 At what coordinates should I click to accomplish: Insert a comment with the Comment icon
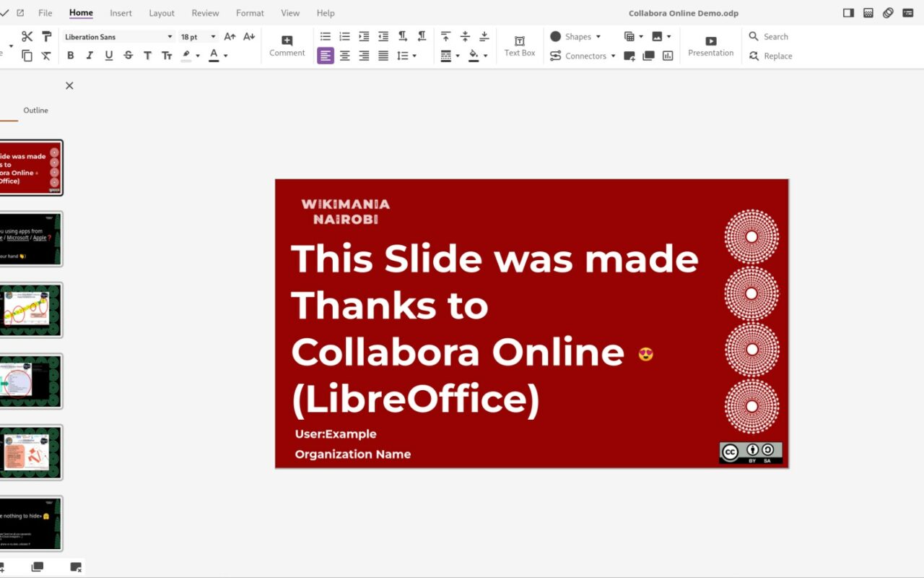287,46
